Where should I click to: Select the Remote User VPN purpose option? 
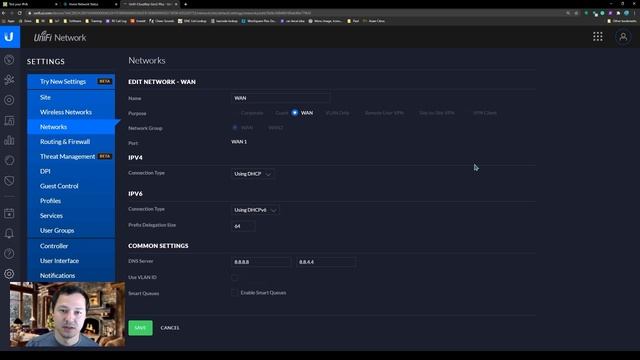point(384,113)
